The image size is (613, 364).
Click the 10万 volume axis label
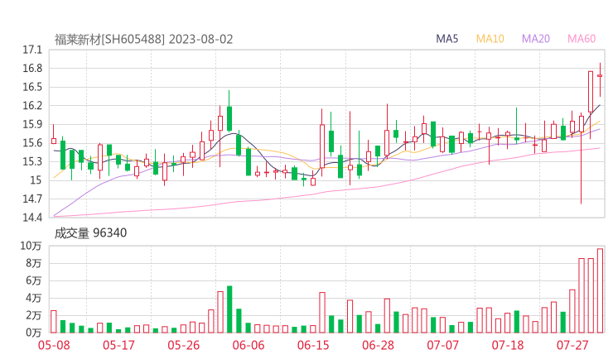tap(31, 246)
